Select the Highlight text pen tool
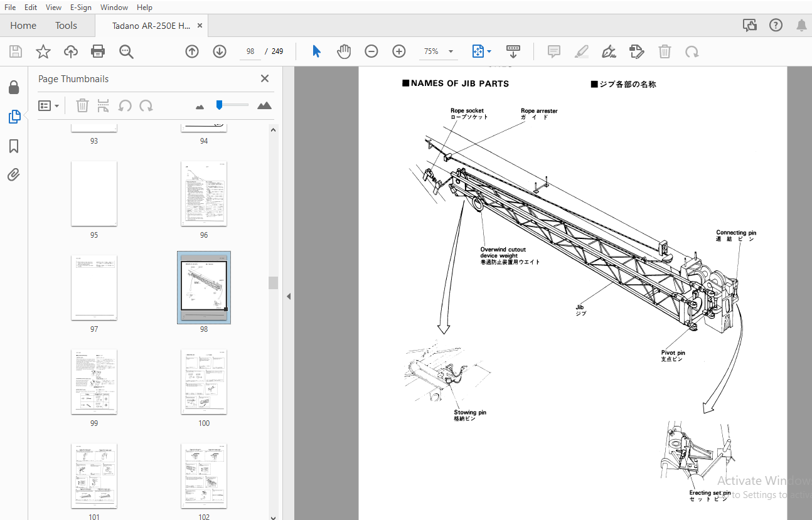The image size is (812, 520). [582, 51]
